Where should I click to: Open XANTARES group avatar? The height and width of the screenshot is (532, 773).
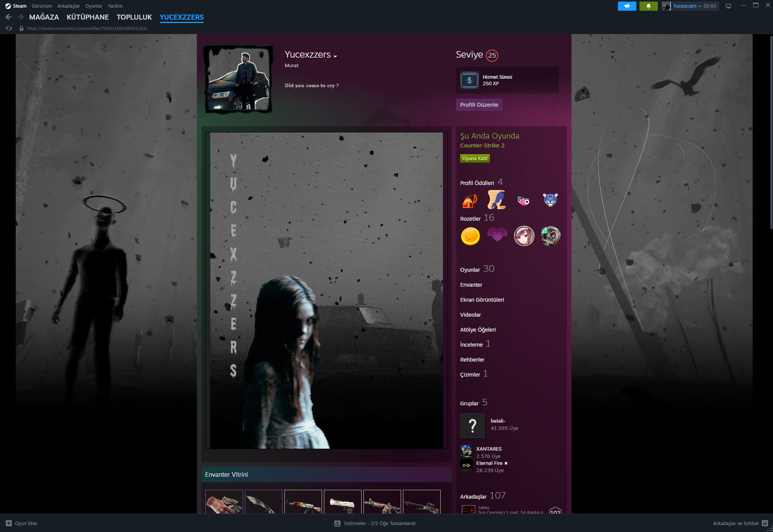tap(466, 451)
